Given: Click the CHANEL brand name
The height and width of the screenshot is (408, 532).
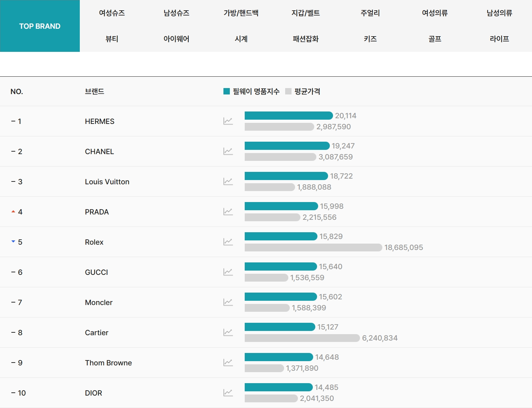Looking at the screenshot, I should 99,152.
